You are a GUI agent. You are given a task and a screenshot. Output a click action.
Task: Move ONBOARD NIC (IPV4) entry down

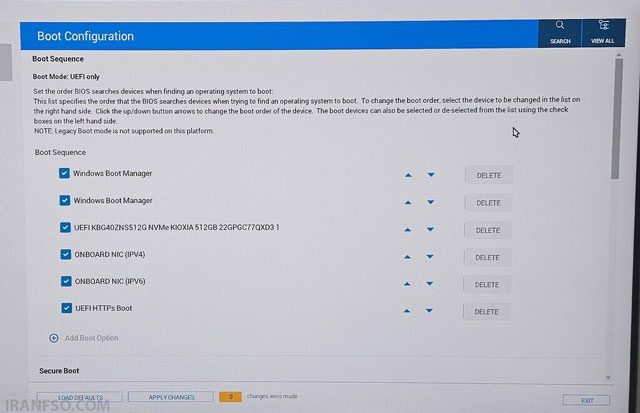429,257
